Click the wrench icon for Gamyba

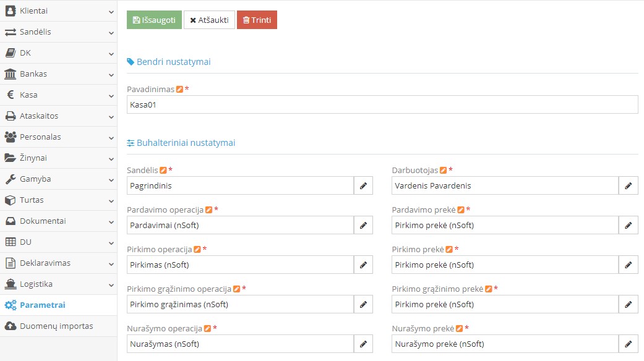(11, 179)
